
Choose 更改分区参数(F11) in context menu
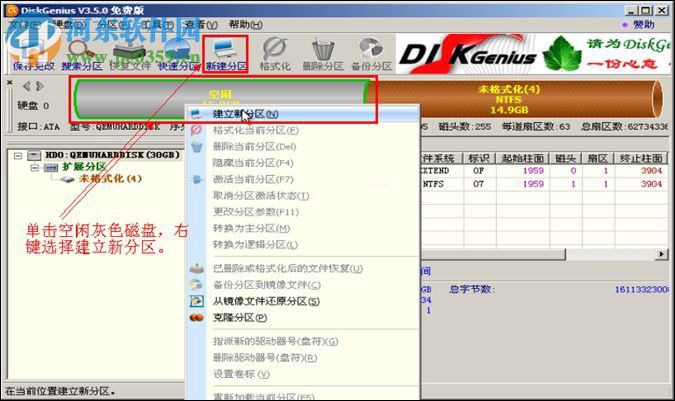(x=303, y=212)
